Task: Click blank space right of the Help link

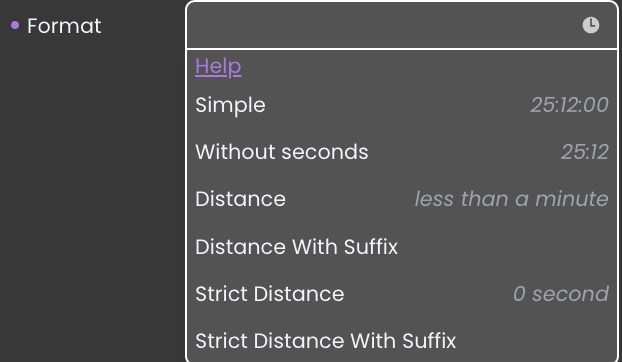Action: [x=428, y=66]
